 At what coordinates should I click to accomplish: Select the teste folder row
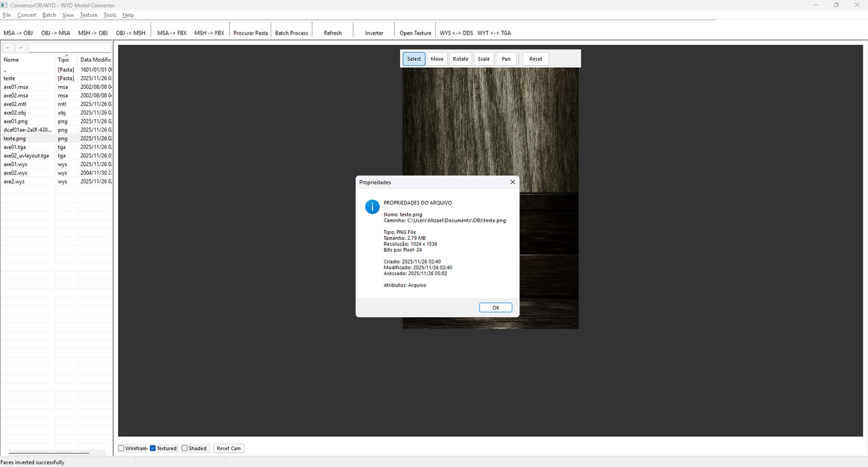coord(56,79)
